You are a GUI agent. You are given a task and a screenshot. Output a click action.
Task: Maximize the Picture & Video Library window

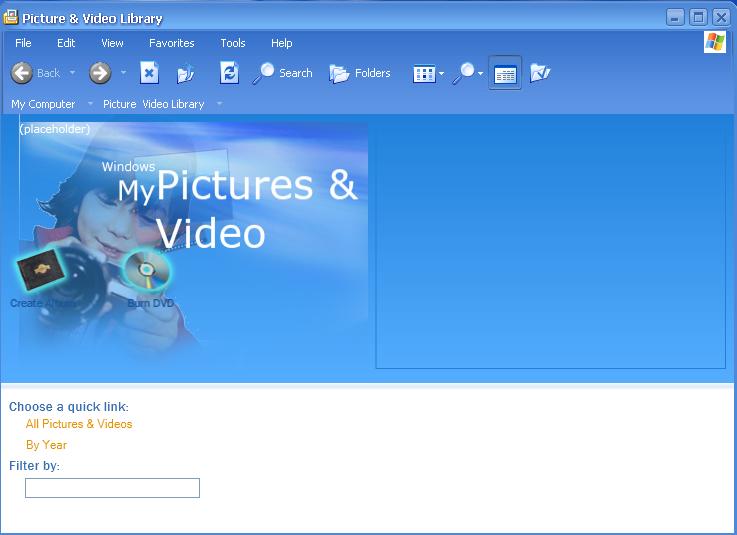point(698,18)
